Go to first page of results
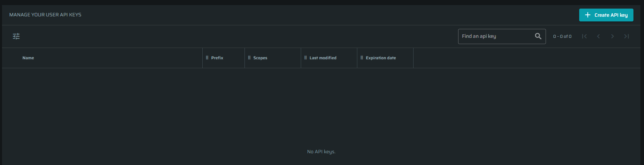The image size is (644, 165). (x=584, y=36)
